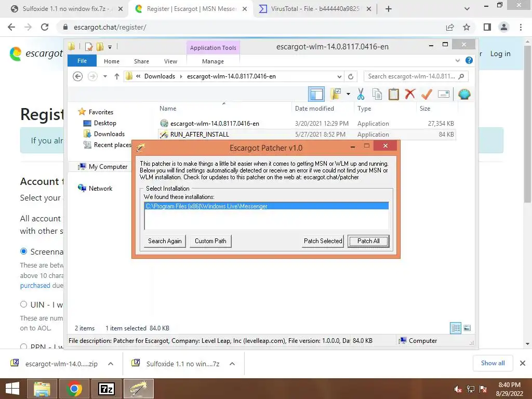Select Favorites in navigation pane

click(101, 112)
